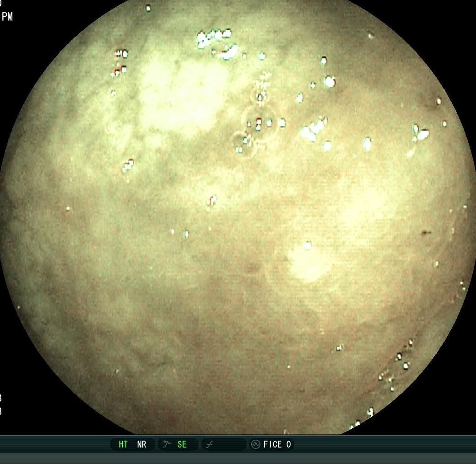Image resolution: width=476 pixels, height=464 pixels.
Task: Click the tone curve icon
Action: point(210,445)
